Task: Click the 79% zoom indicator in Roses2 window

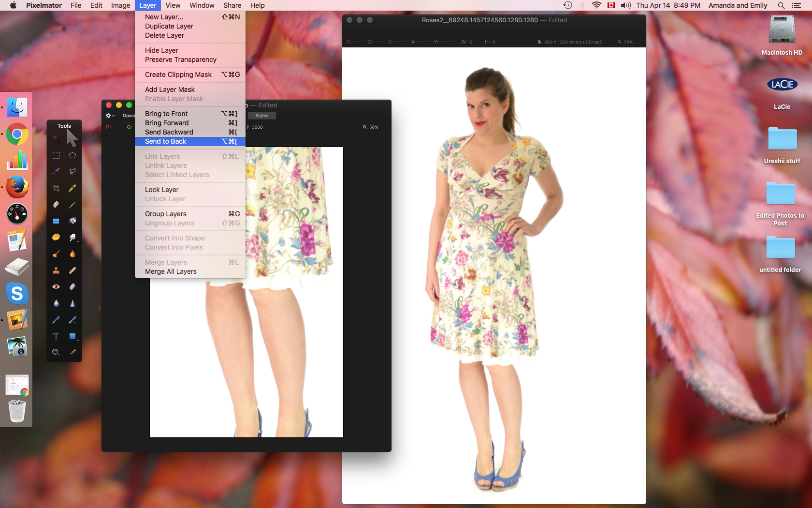Action: pyautogui.click(x=625, y=42)
